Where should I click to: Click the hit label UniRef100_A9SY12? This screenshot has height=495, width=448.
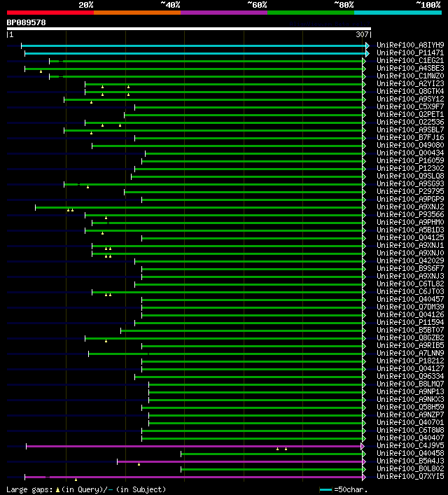(410, 99)
